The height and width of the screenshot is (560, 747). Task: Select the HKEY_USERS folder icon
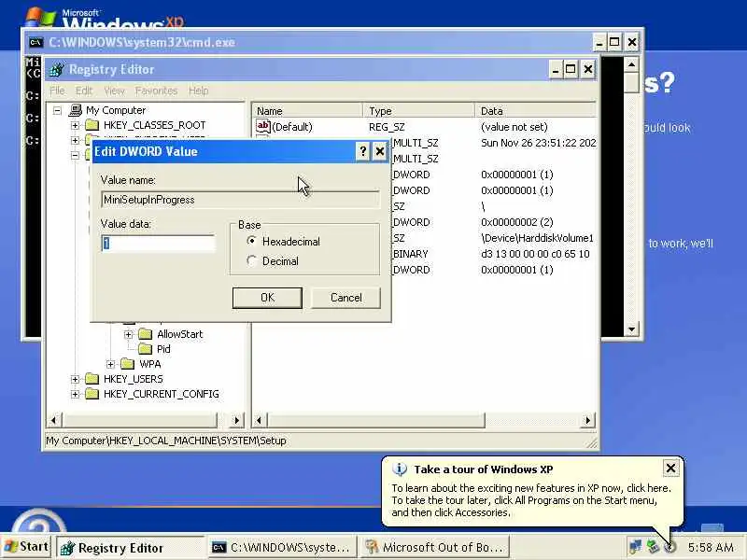click(x=92, y=379)
